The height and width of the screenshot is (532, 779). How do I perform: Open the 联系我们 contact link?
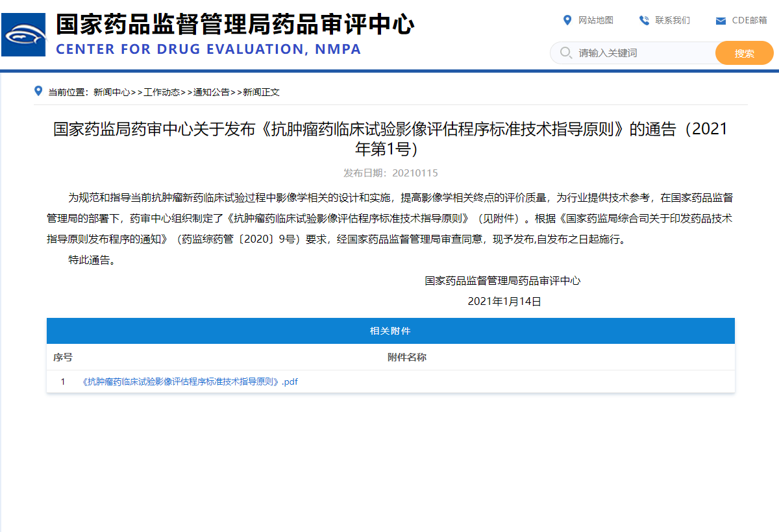(x=673, y=20)
